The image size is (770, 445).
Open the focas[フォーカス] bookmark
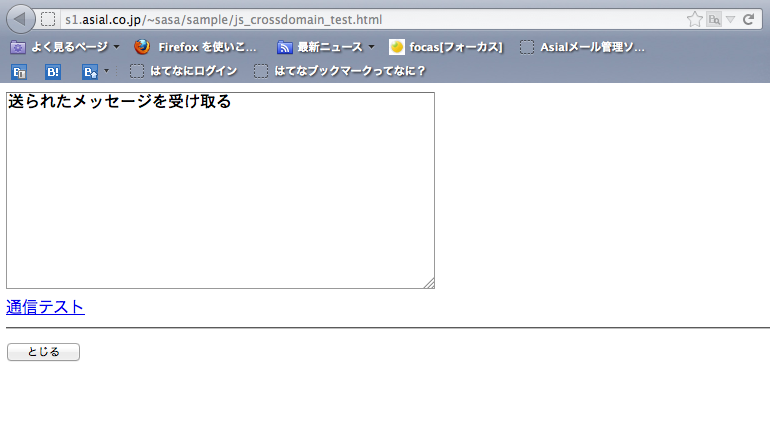(x=446, y=47)
